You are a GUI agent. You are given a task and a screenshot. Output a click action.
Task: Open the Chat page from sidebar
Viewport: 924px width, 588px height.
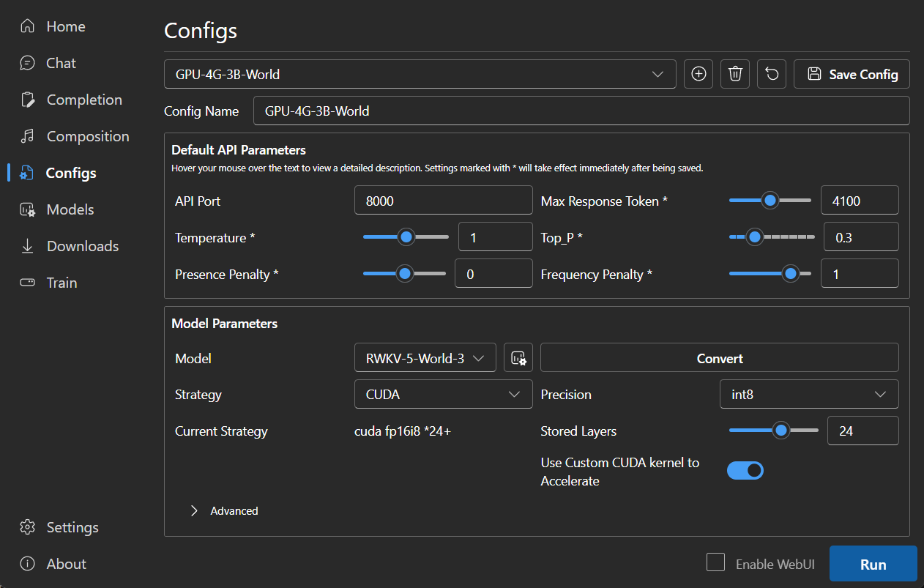tap(61, 63)
